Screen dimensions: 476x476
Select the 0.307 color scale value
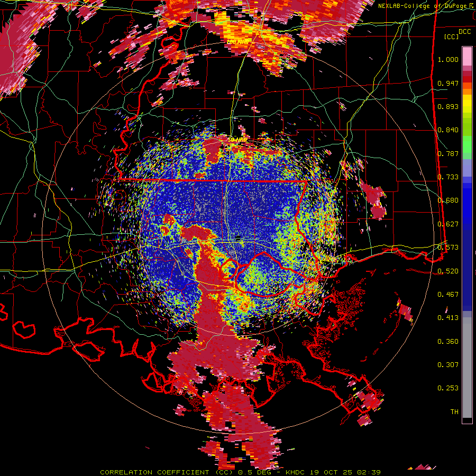click(448, 365)
